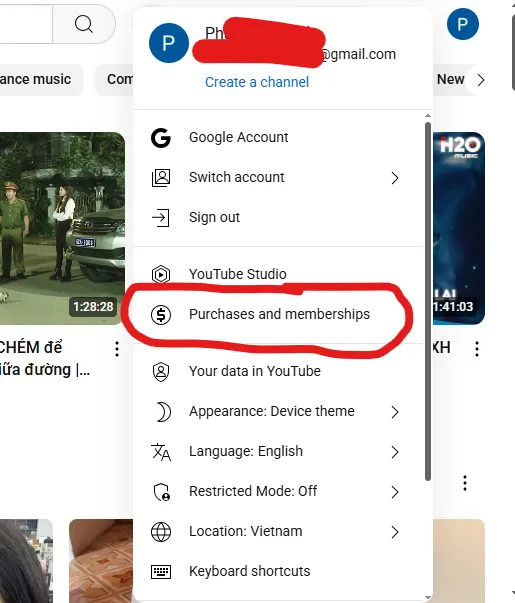Expand Location: Vietnam chevron
This screenshot has height=603, width=515.
(x=395, y=532)
